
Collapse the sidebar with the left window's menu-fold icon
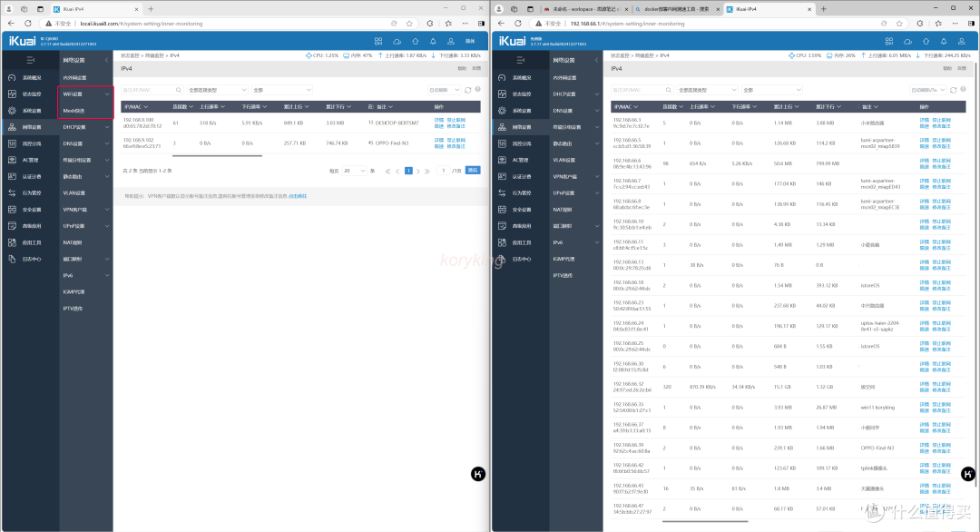[30, 60]
